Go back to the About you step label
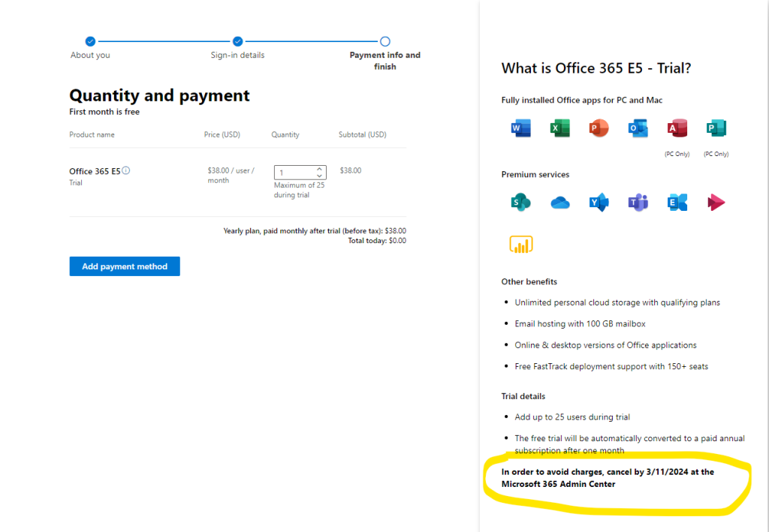This screenshot has width=769, height=532. (90, 55)
